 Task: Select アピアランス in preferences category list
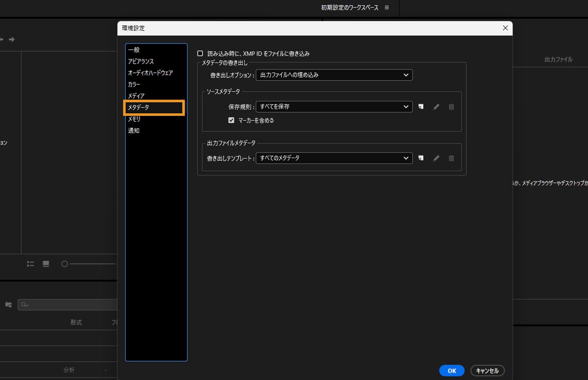pos(156,61)
